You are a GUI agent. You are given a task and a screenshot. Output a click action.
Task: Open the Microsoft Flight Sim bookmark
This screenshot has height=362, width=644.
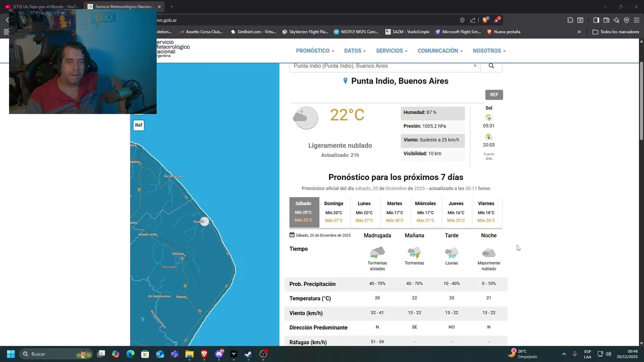(x=458, y=32)
